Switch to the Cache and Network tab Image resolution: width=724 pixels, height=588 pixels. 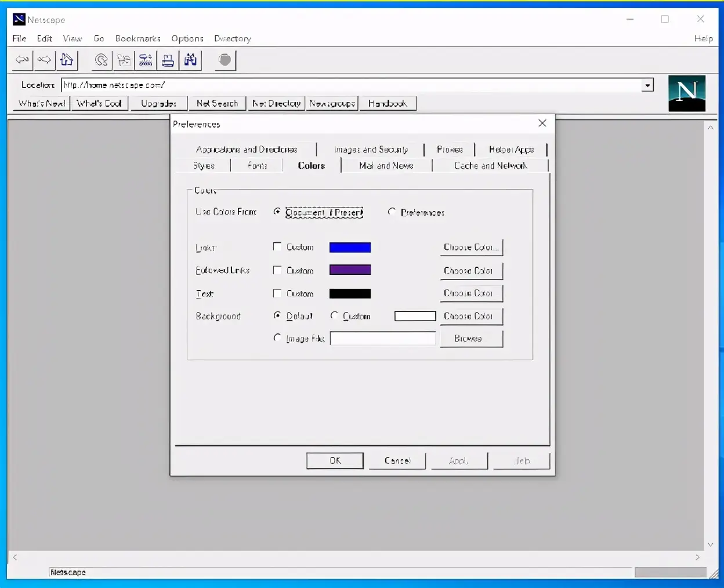coord(491,166)
